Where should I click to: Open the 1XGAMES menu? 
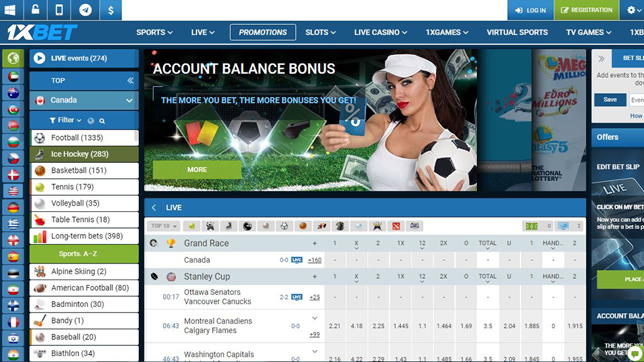tap(447, 32)
